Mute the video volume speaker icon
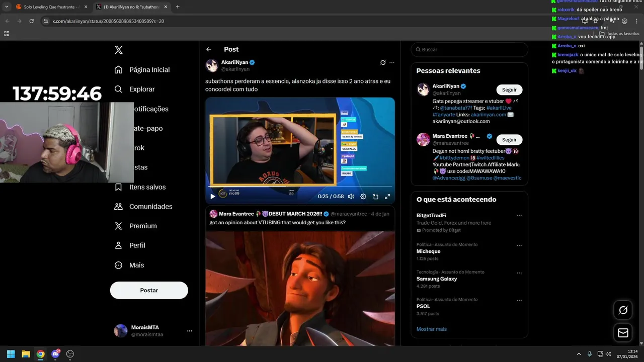 351,197
